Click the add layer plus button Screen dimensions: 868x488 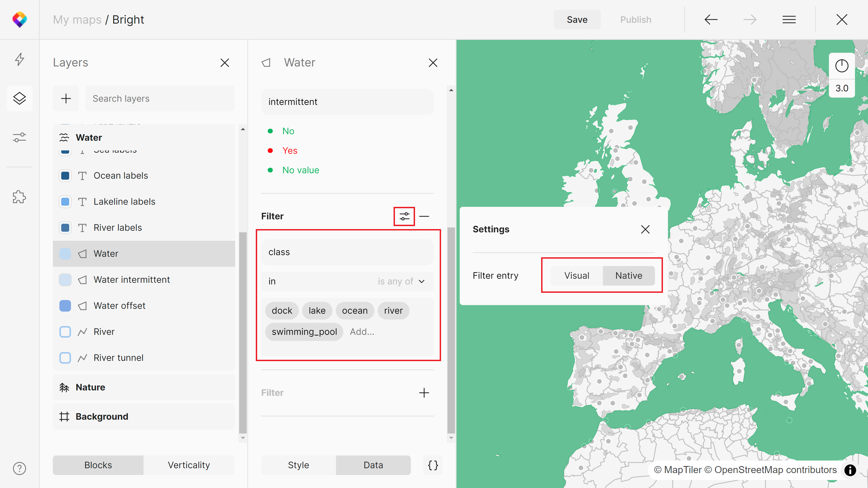tap(66, 98)
